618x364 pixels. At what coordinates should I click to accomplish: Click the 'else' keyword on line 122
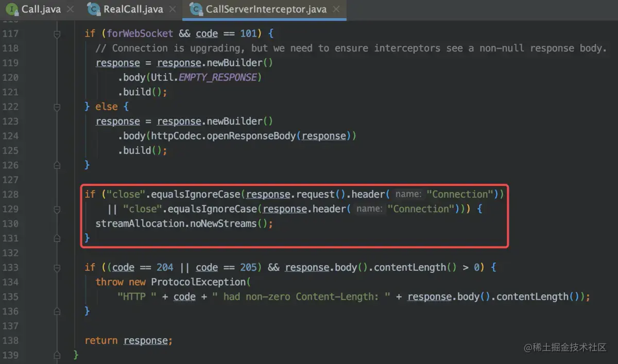point(107,107)
